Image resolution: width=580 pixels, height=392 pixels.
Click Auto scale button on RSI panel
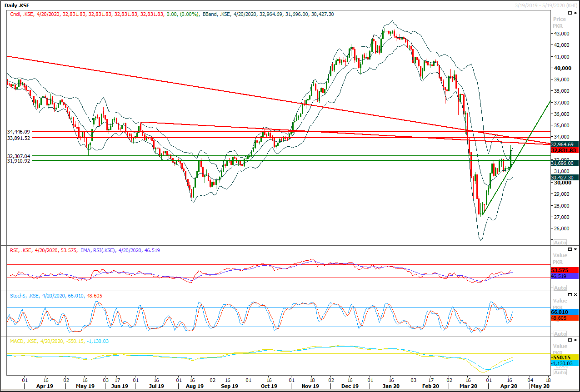[560, 288]
